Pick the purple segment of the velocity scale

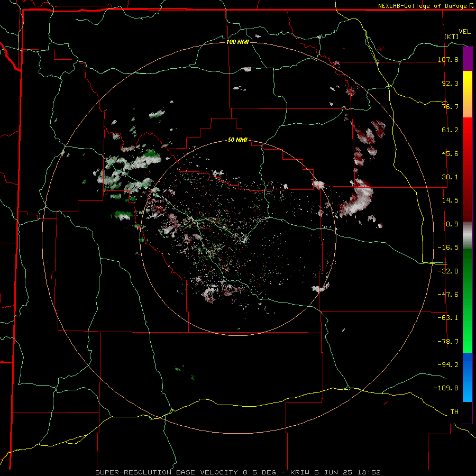click(x=467, y=59)
